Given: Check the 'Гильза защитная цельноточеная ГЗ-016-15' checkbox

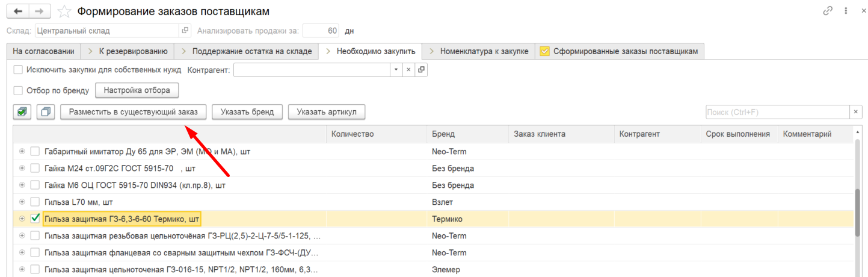Looking at the screenshot, I should [35, 270].
